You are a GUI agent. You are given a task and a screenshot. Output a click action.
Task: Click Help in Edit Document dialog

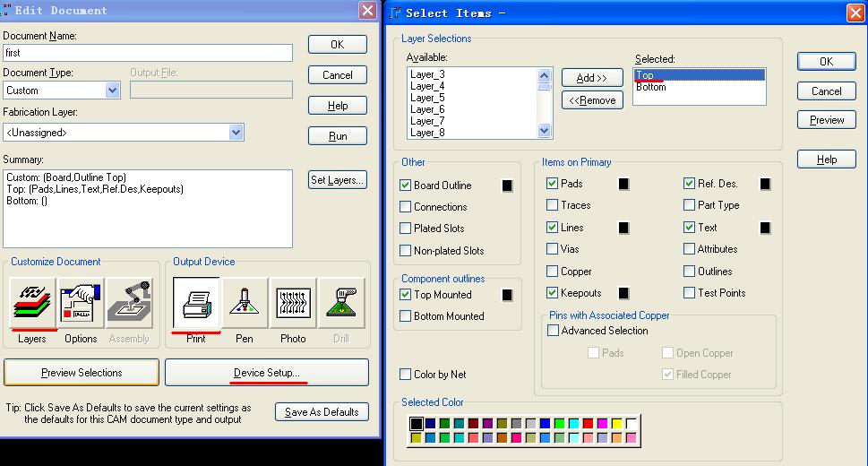(x=337, y=105)
